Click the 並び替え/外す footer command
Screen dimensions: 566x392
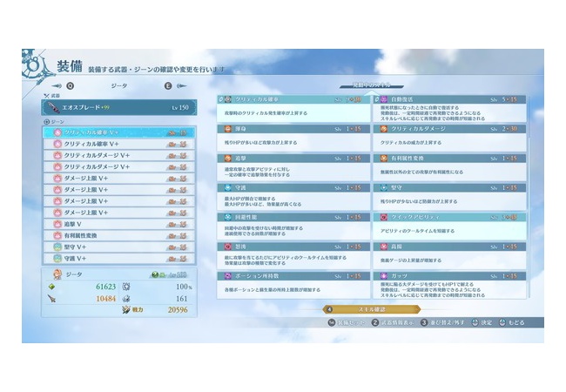coord(442,322)
